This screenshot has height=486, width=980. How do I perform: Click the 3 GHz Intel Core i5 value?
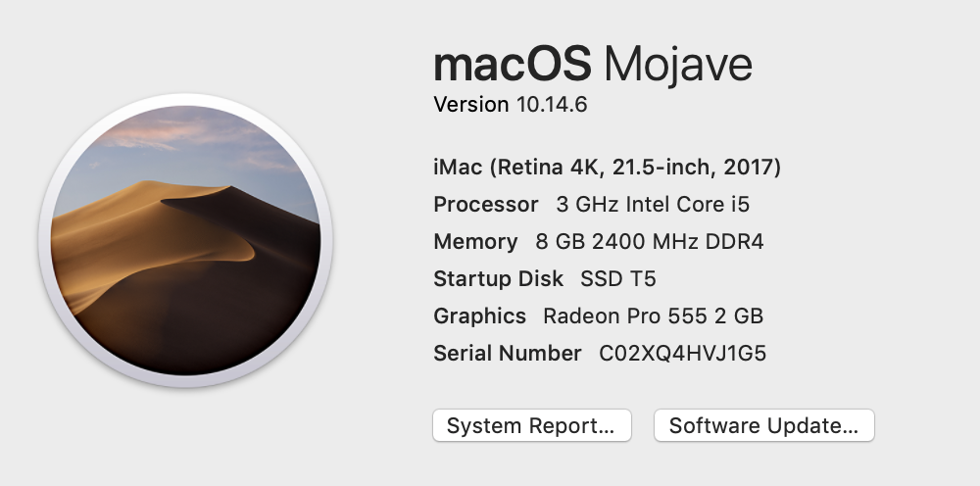[653, 205]
